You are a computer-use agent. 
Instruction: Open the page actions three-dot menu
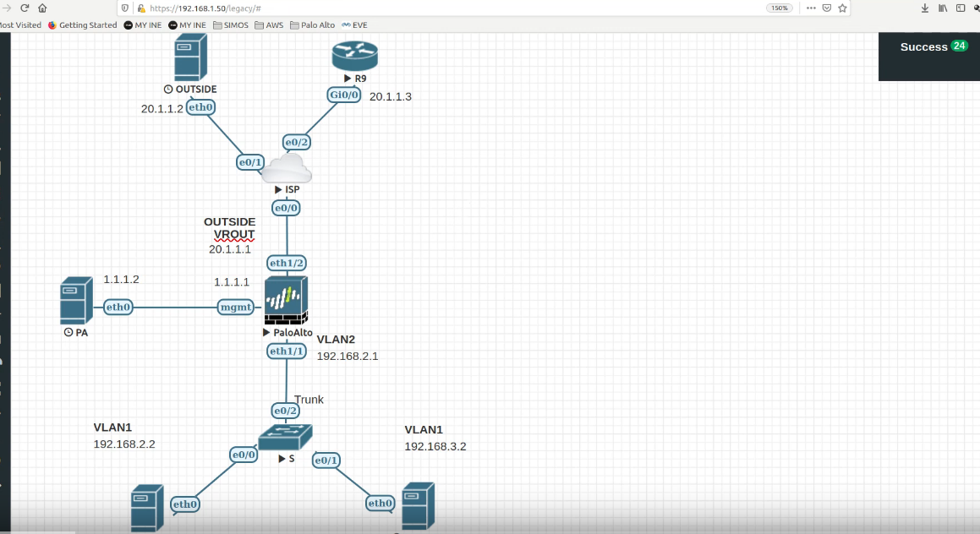click(811, 8)
